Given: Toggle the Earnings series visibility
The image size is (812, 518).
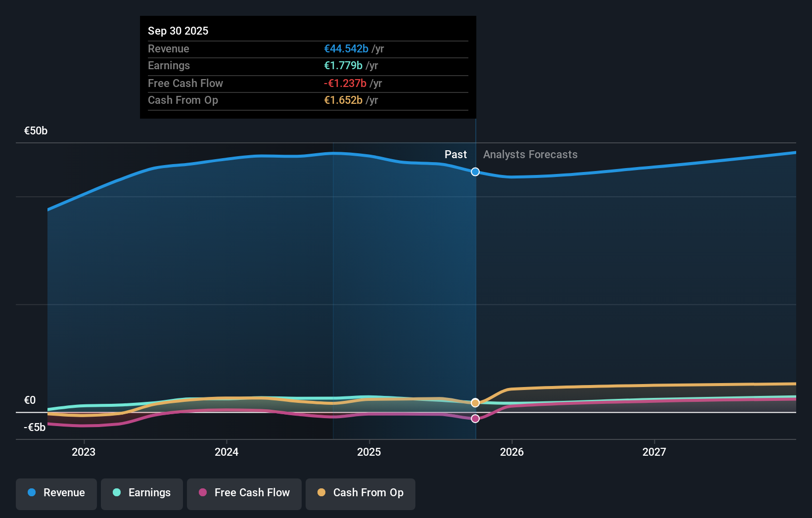Looking at the screenshot, I should pos(142,493).
